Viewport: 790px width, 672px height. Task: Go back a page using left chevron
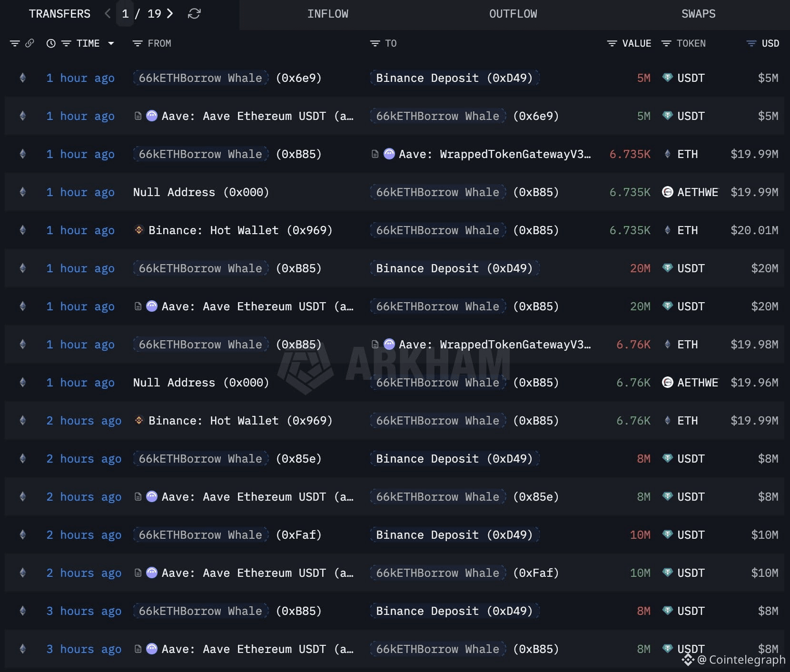click(x=108, y=14)
